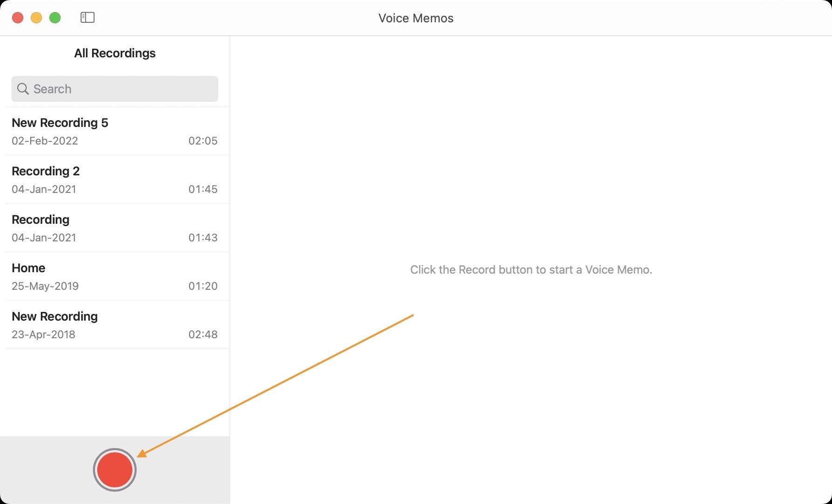
Task: Click the 02-Feb-2022 date label
Action: coord(45,141)
